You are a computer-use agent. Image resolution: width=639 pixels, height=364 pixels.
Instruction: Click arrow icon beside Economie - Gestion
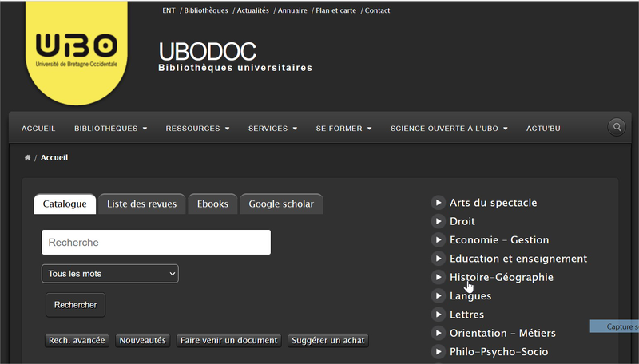[439, 239]
